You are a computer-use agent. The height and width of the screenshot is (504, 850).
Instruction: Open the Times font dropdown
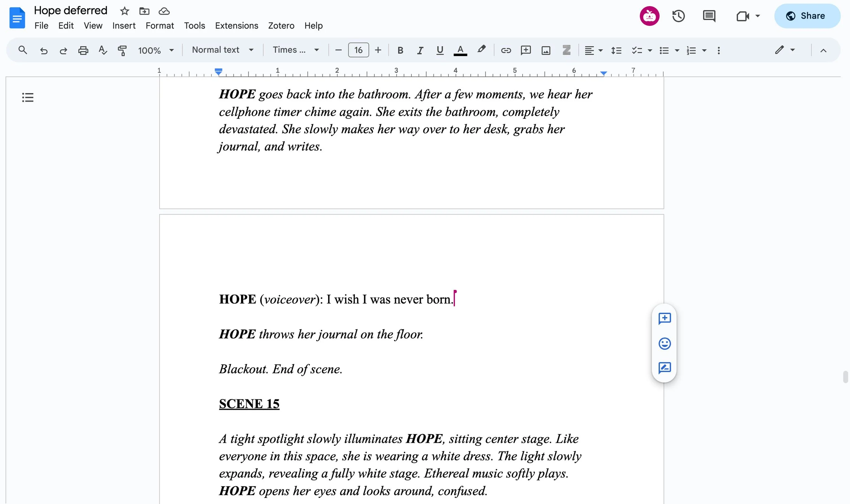tap(296, 50)
